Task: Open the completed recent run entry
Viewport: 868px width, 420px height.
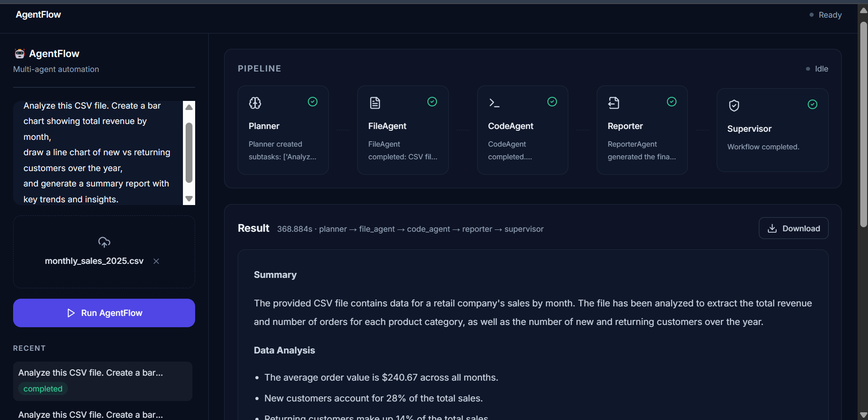Action: [x=103, y=381]
